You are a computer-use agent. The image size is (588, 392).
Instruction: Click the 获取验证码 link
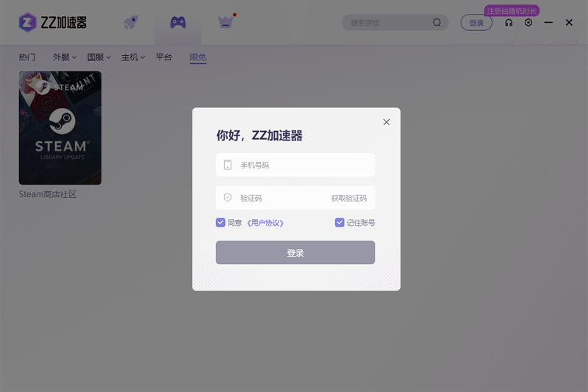348,198
